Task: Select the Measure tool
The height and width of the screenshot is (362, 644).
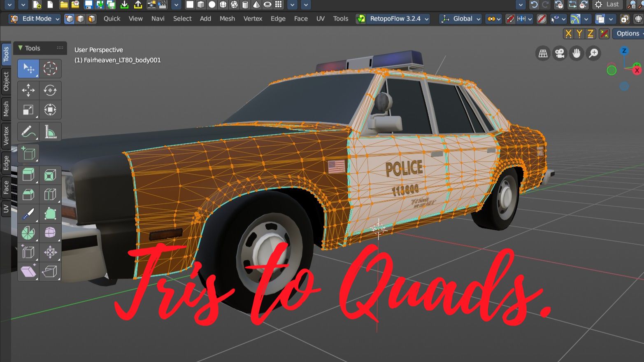Action: coord(50,132)
